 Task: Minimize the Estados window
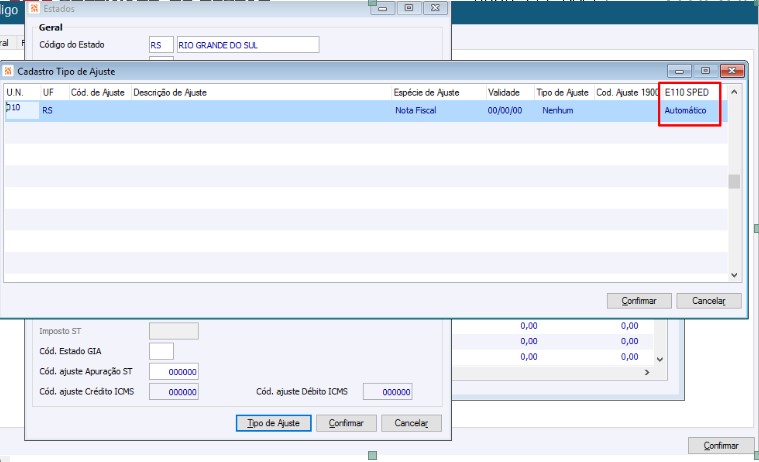[x=382, y=8]
